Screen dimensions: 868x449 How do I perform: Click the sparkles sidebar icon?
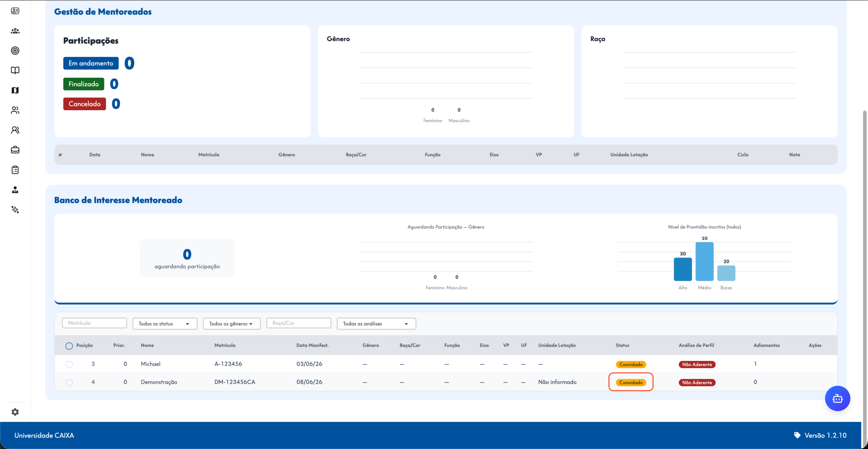(x=15, y=209)
